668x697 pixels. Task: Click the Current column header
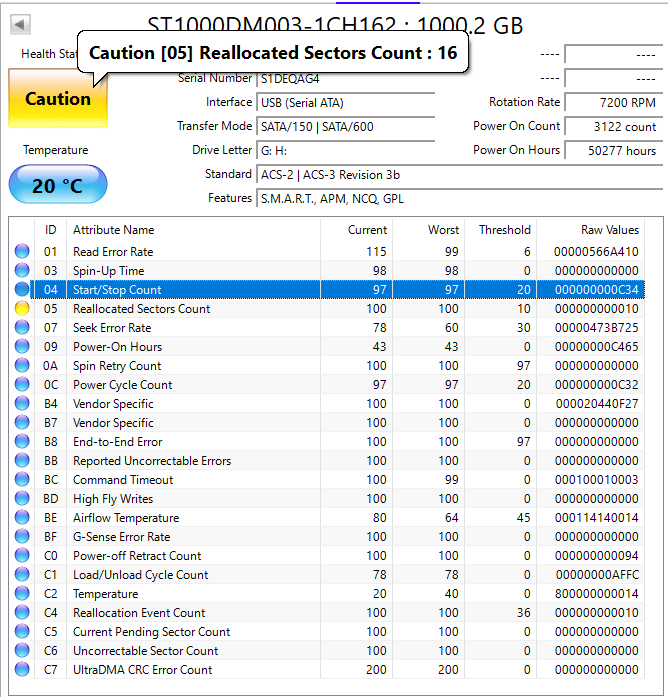coord(356,230)
